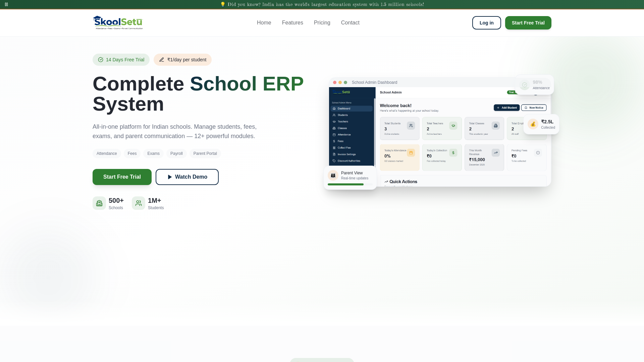Click the Total Classes icon in dashboard preview

coord(496,126)
